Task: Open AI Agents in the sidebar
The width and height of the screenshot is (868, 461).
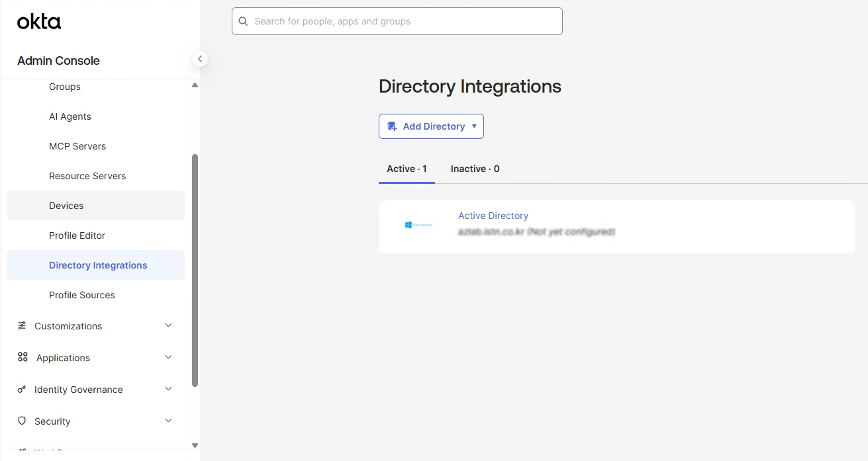Action: click(70, 116)
